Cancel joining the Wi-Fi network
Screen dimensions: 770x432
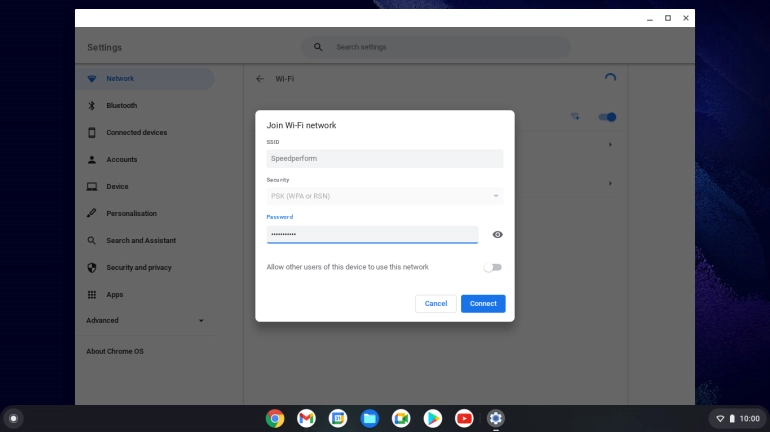click(436, 303)
